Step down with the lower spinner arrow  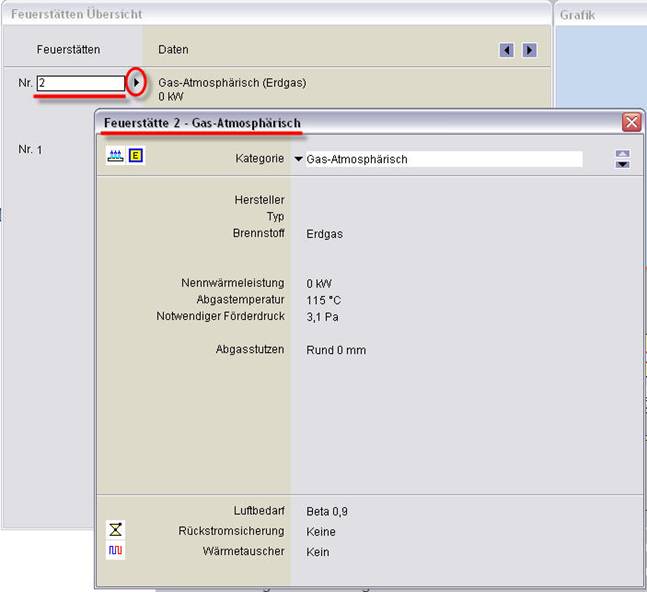(x=623, y=164)
